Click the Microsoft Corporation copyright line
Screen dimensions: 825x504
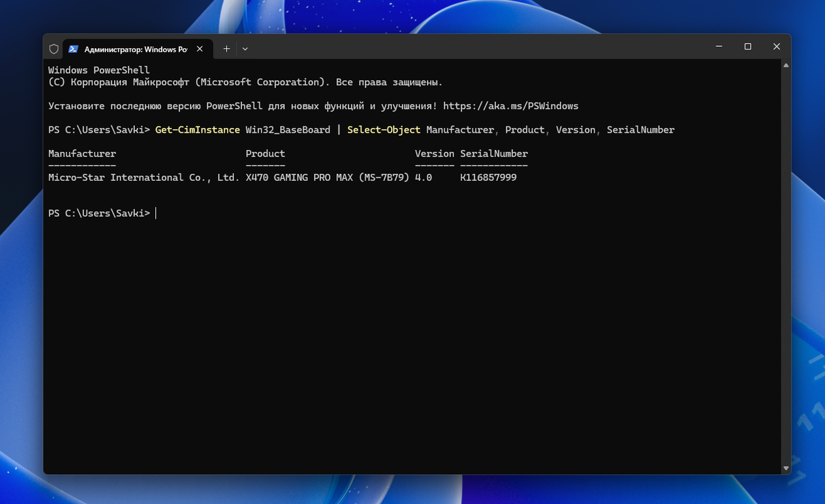(245, 82)
